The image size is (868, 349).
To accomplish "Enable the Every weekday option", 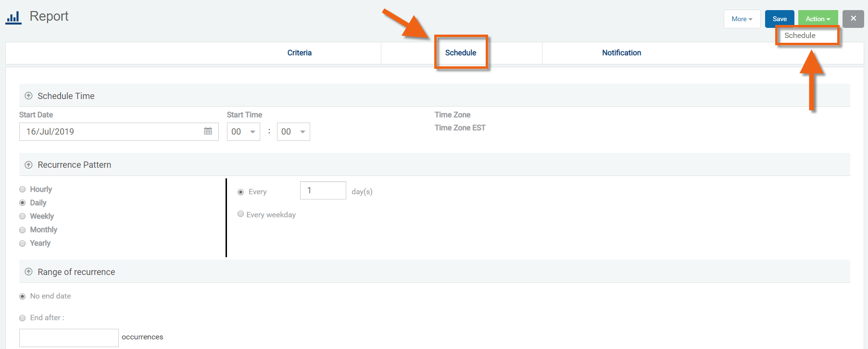I will click(241, 214).
